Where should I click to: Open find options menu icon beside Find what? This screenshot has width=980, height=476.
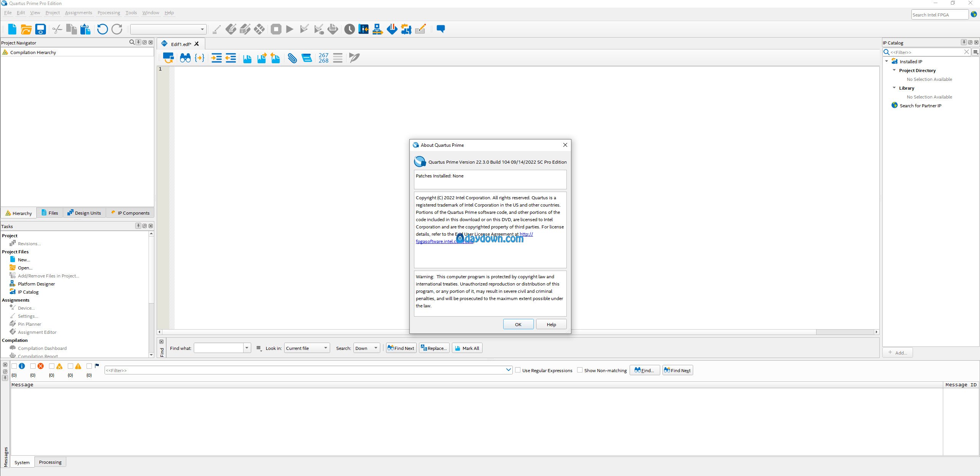[259, 348]
